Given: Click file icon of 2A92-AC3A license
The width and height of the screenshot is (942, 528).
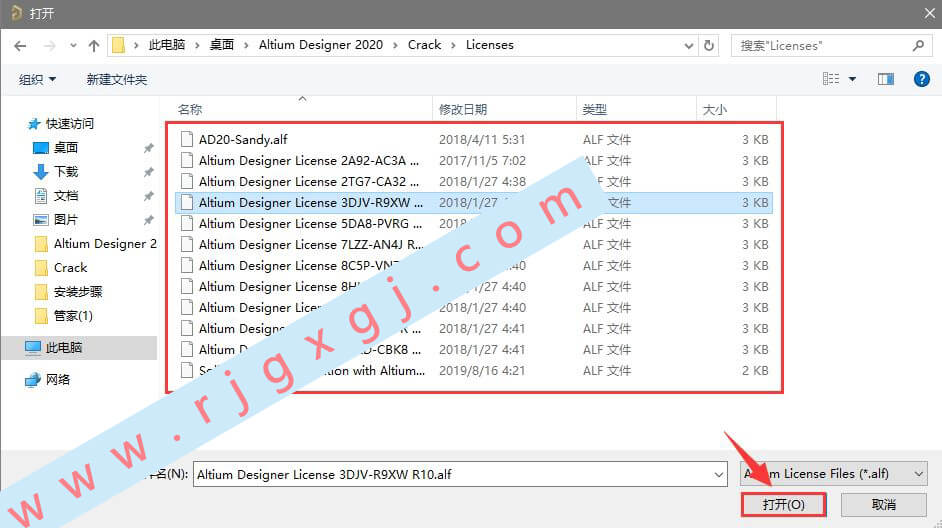Looking at the screenshot, I should click(x=187, y=160).
